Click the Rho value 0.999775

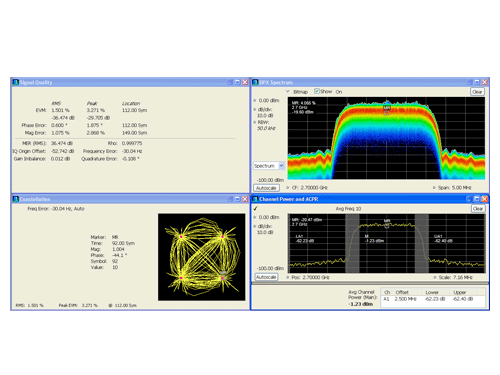132,143
